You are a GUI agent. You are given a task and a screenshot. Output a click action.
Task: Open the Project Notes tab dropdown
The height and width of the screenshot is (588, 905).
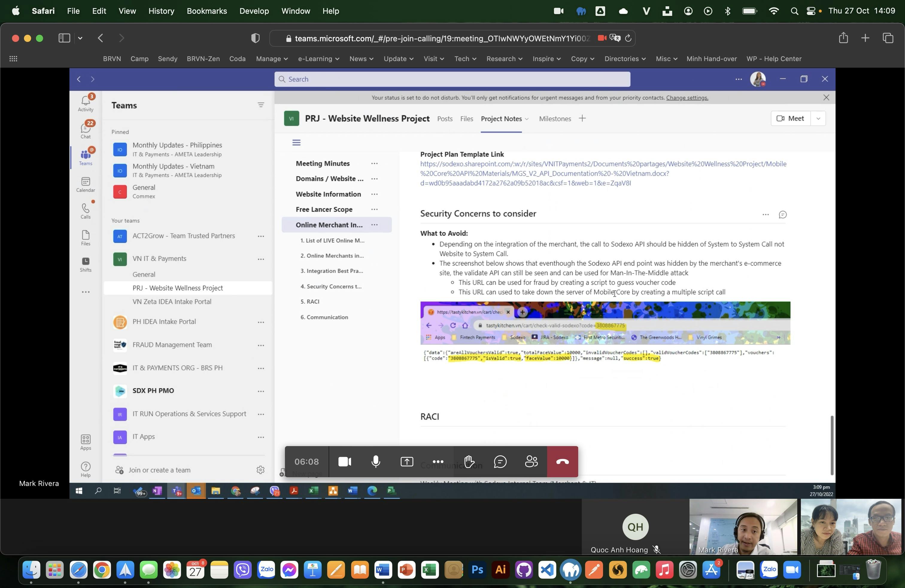pos(527,119)
